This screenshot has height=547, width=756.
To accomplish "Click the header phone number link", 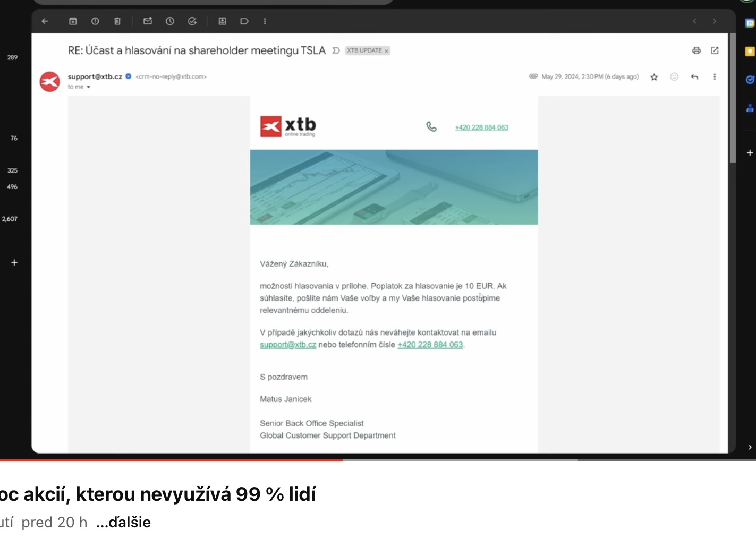I will [x=481, y=127].
